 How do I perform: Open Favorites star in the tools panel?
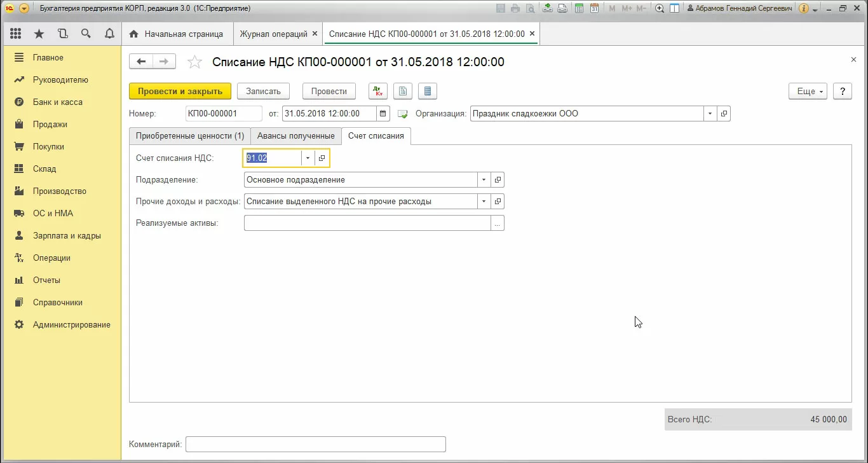39,34
